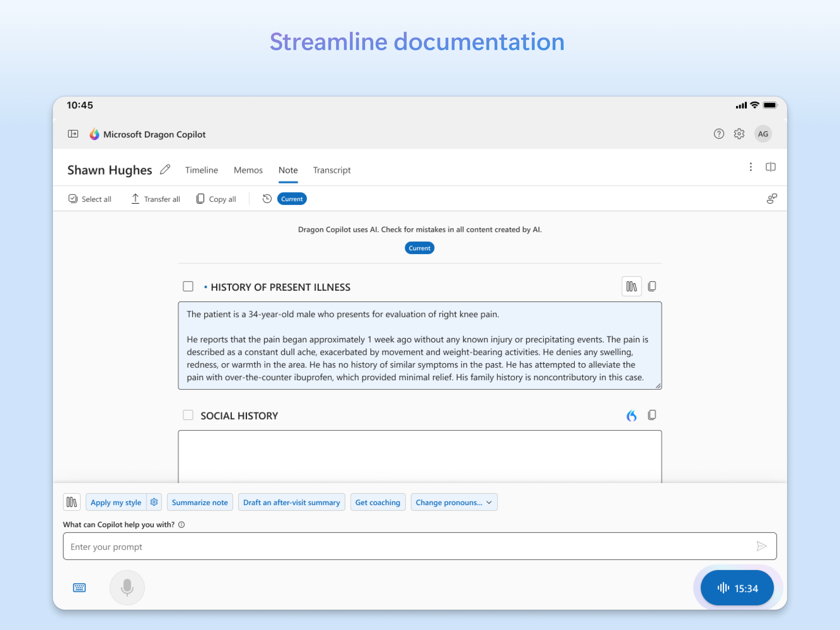Expand the Change pronouns dropdown

coord(454,502)
